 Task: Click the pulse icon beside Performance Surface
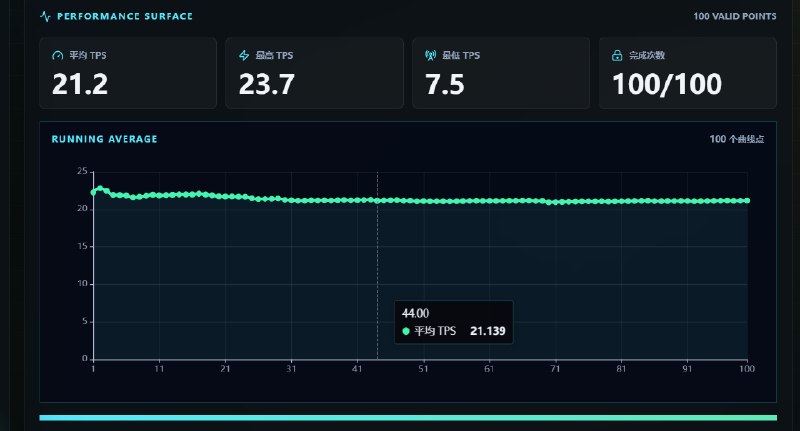click(45, 16)
